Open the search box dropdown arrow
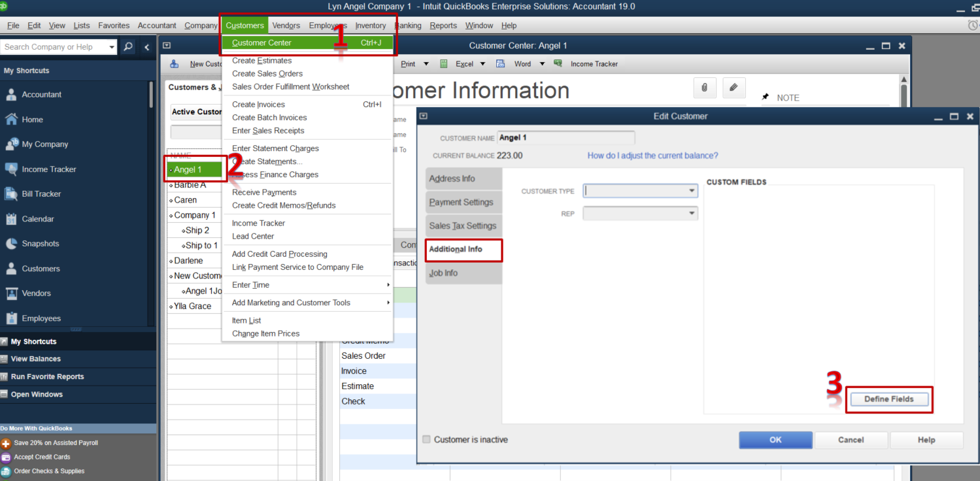This screenshot has width=980, height=481. tap(112, 47)
